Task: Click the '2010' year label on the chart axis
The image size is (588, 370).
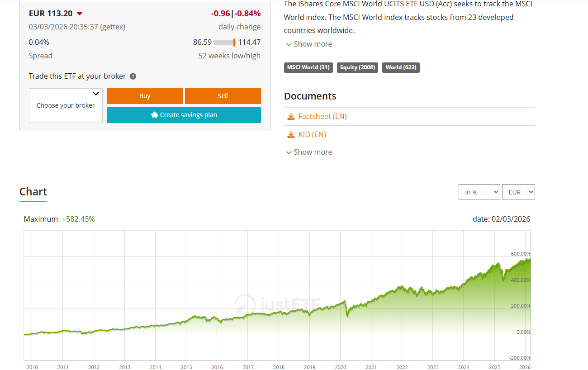Action: 32,367
